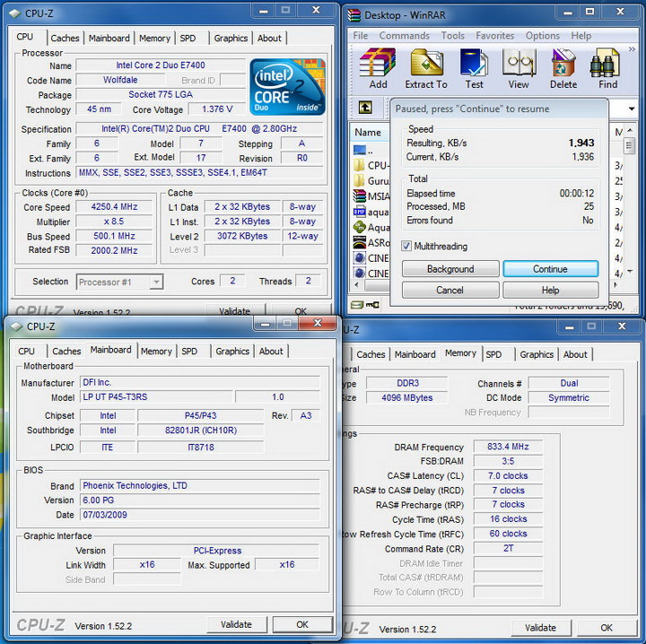Screen dimensions: 646x644
Task: Click Validate in bottom-left CPU-Z window
Action: tap(237, 624)
